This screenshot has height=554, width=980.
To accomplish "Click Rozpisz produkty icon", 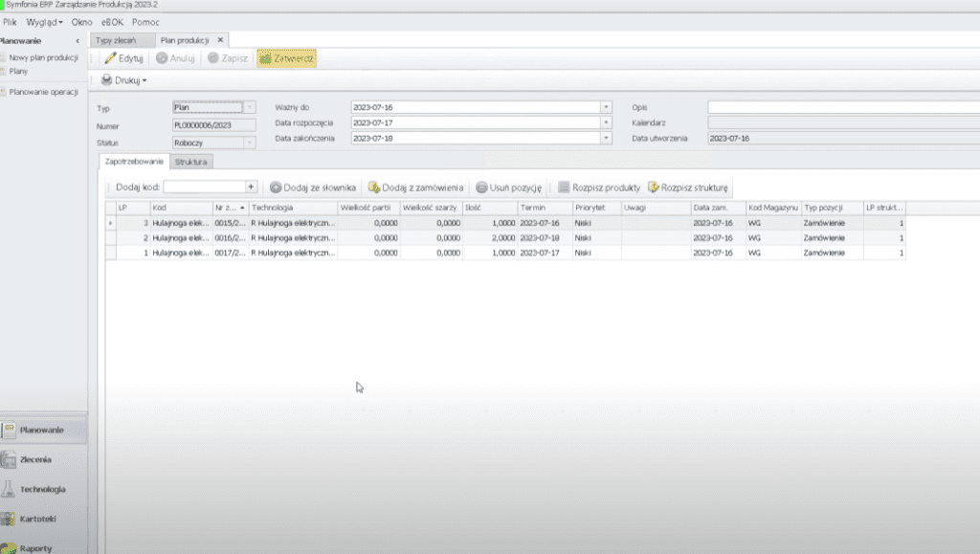I will point(564,188).
